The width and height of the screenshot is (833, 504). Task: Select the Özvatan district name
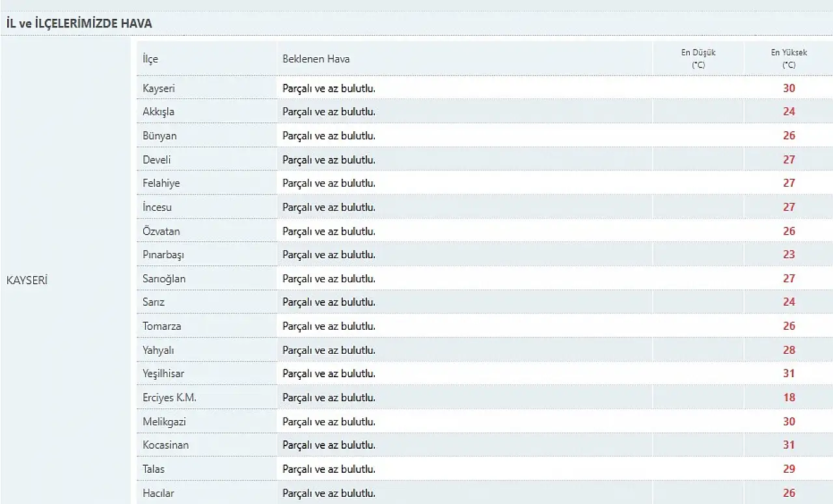tap(161, 231)
